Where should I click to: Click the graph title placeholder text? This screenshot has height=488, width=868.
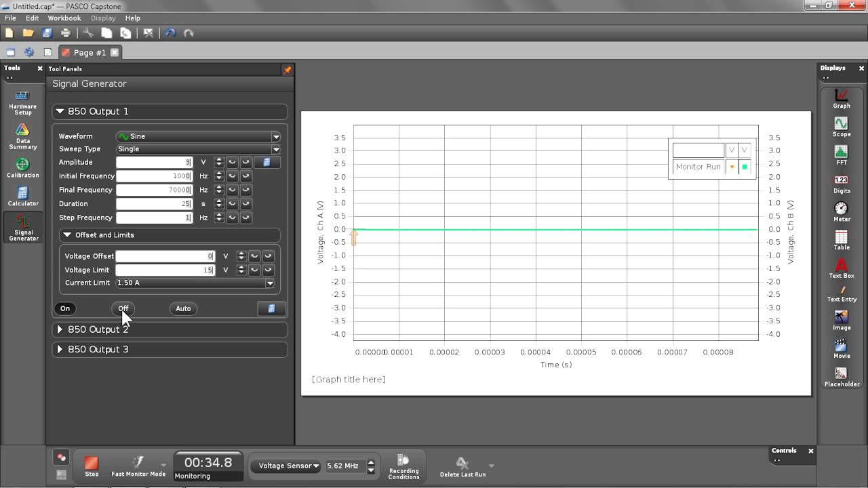(349, 380)
